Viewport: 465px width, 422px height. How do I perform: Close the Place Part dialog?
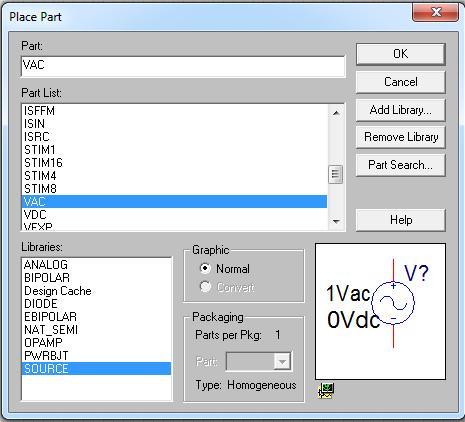click(x=436, y=13)
